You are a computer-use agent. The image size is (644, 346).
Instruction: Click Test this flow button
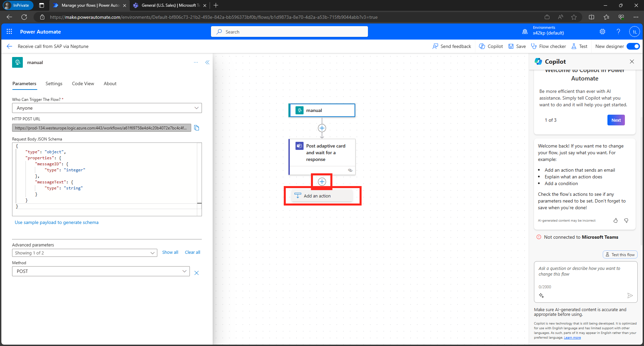click(620, 254)
